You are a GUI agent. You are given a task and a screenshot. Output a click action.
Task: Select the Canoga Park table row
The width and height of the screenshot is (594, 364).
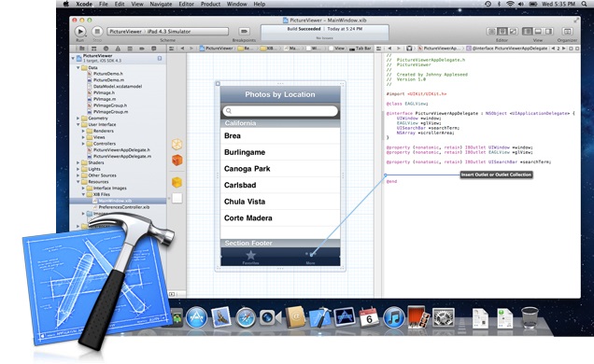[x=280, y=169]
